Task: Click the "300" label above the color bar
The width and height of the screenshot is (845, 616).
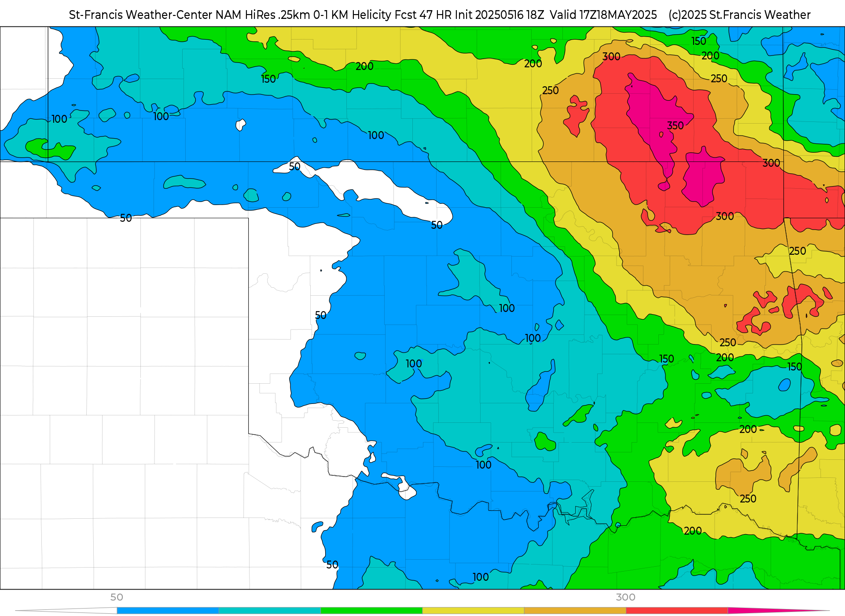Action: tap(625, 597)
